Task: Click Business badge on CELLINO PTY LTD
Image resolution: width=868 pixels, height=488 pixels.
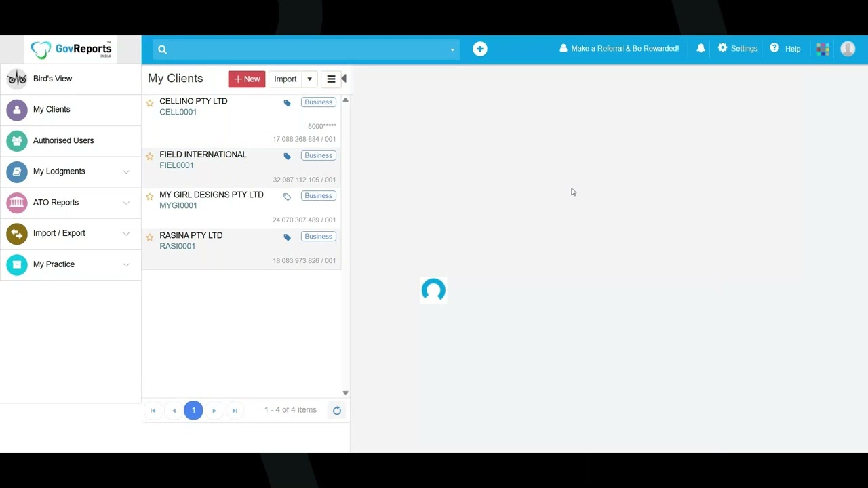Action: (x=318, y=102)
